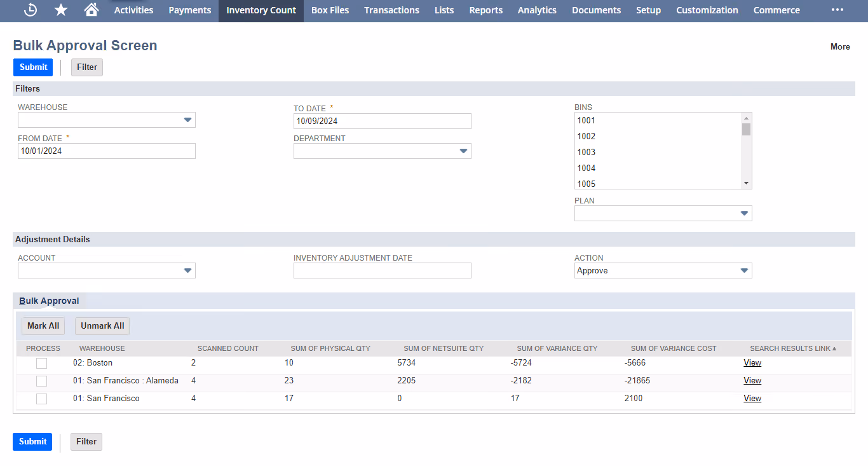
Task: Click the 01: San Francisco : Alameda cell
Action: (126, 381)
